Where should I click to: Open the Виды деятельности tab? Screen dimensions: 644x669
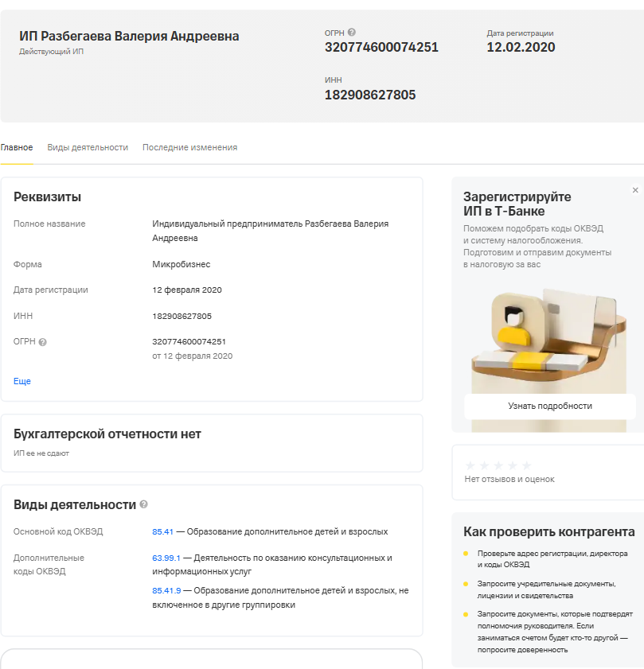pyautogui.click(x=88, y=148)
